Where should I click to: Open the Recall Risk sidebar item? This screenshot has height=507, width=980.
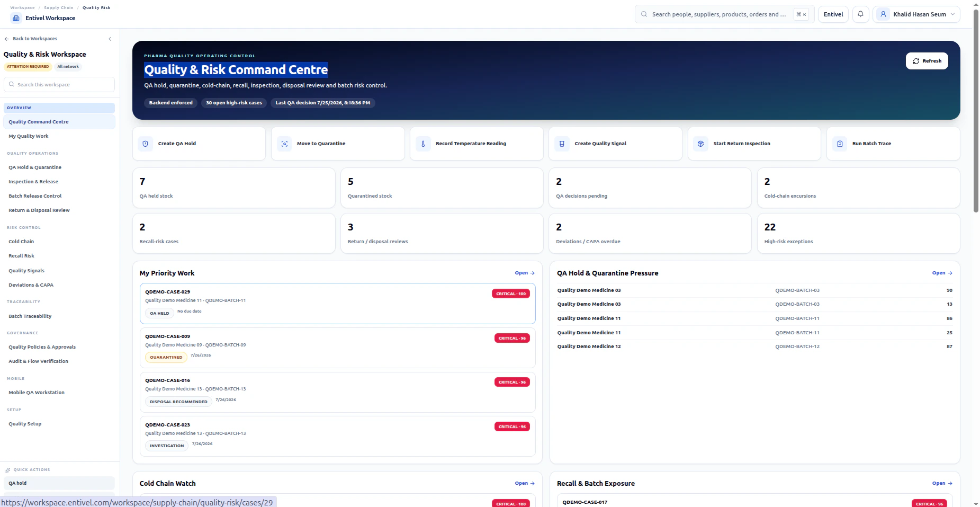point(59,256)
